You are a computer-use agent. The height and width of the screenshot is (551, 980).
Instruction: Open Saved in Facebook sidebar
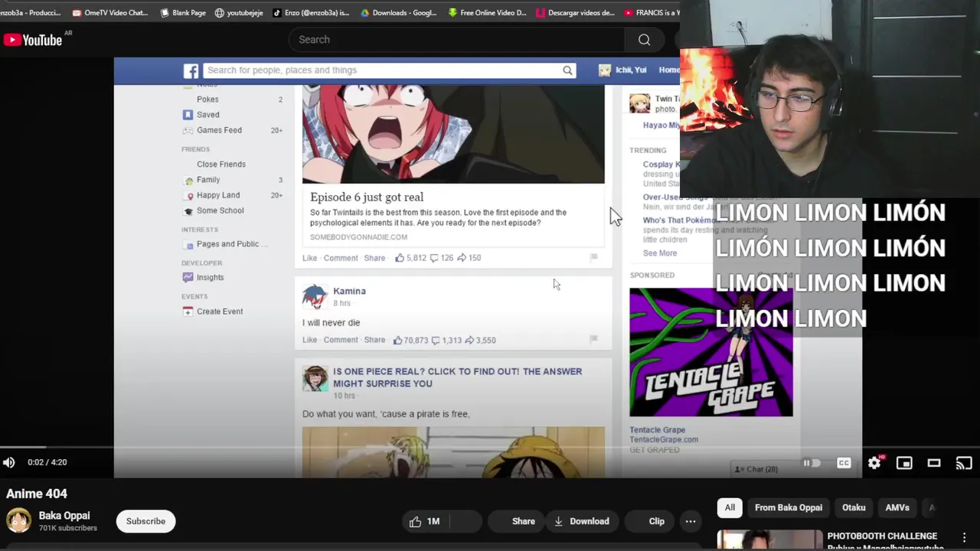[x=207, y=115]
